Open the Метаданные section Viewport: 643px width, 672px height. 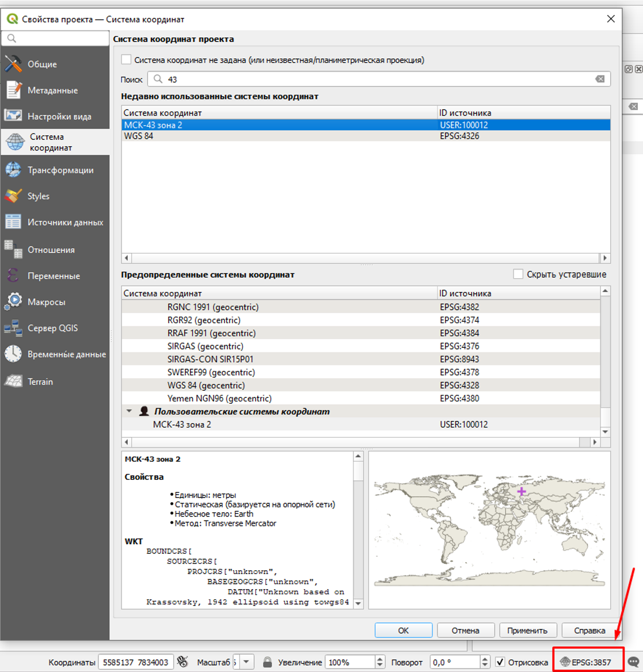pyautogui.click(x=52, y=90)
